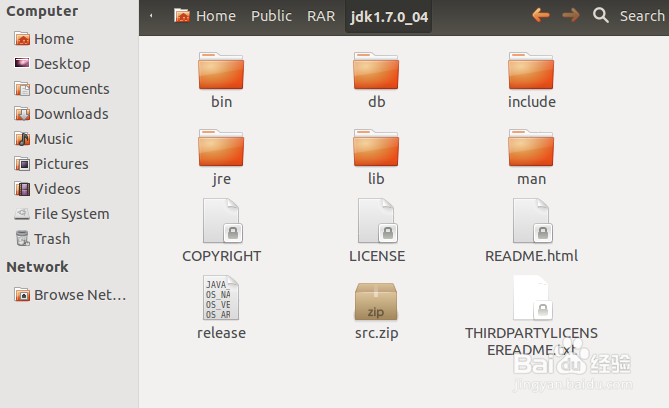Click the File System sidebar icon
The image size is (669, 408).
pos(22,214)
